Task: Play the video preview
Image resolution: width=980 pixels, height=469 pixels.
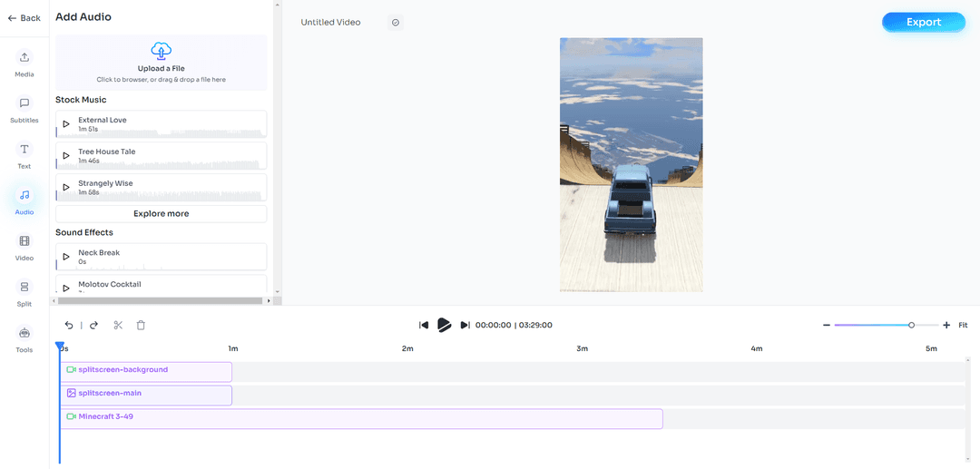Action: [x=444, y=325]
